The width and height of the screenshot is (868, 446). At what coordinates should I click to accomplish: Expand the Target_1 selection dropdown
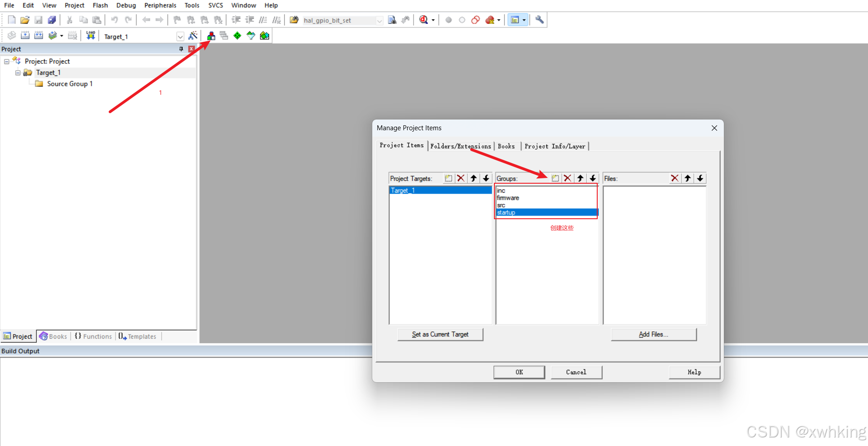pyautogui.click(x=180, y=36)
